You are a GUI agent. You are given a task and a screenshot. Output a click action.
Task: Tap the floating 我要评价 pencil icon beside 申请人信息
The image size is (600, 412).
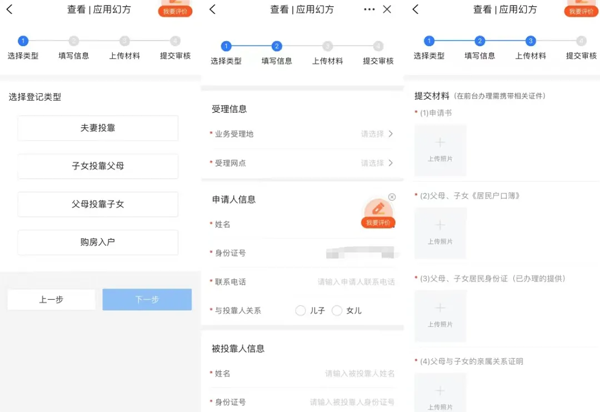(377, 212)
